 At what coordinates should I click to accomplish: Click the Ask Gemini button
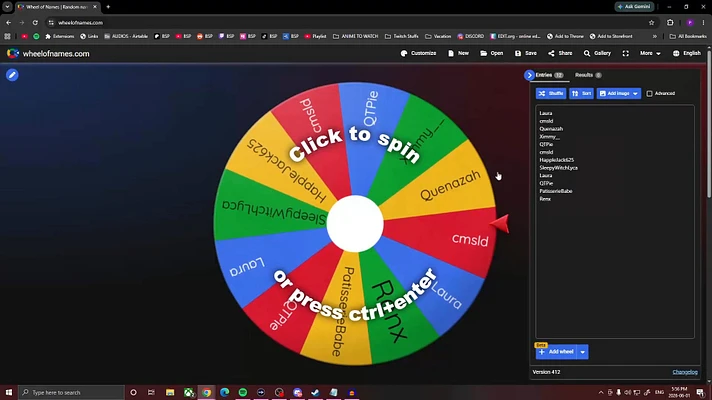click(634, 7)
